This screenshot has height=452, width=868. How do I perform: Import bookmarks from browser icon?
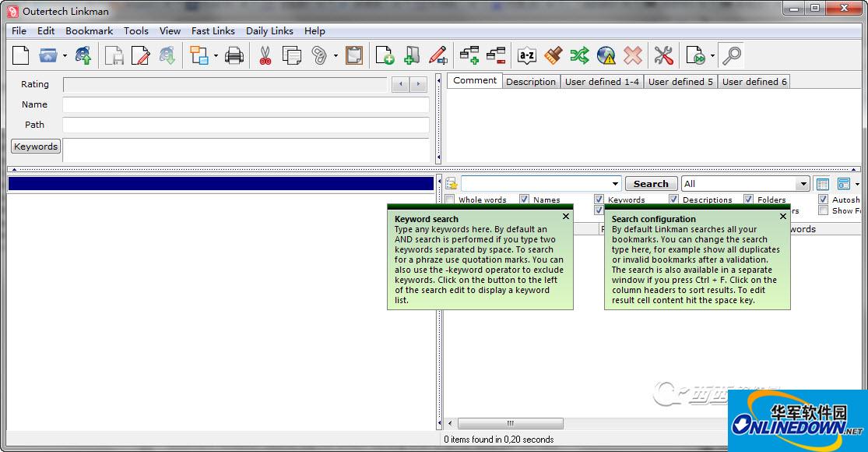pos(83,55)
